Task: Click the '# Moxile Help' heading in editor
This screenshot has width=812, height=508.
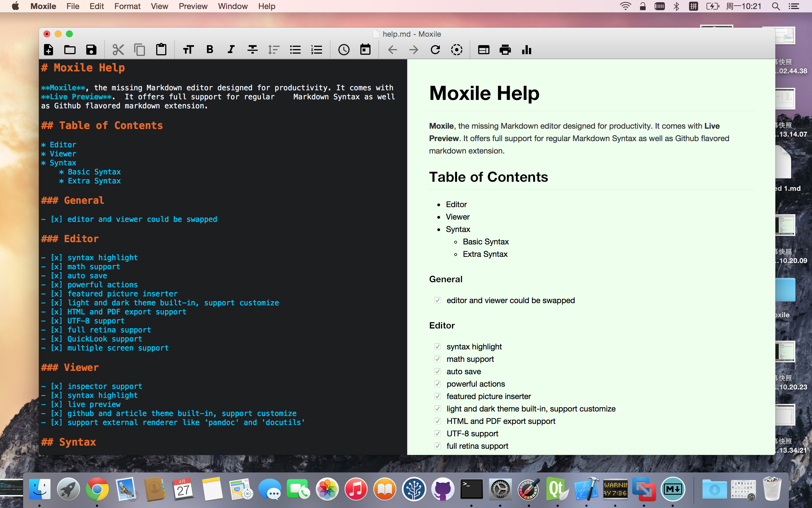Action: (83, 67)
